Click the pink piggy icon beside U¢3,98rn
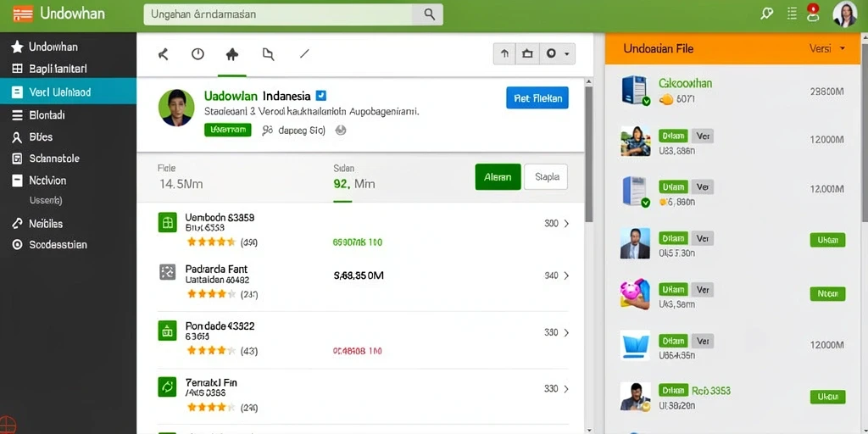This screenshot has height=434, width=868. pyautogui.click(x=634, y=294)
